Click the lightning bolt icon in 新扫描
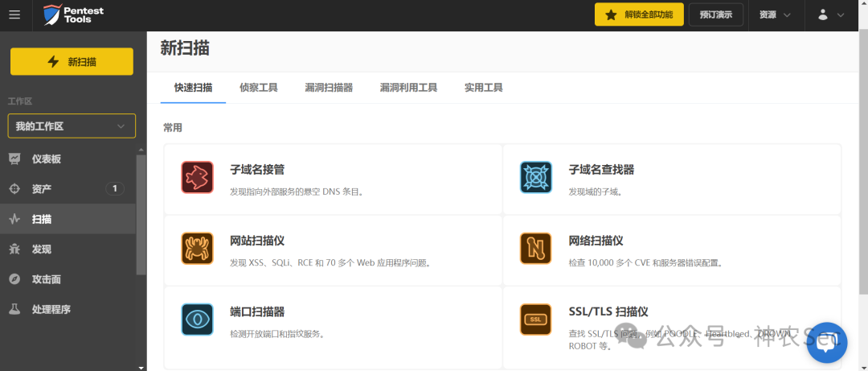The height and width of the screenshot is (371, 868). pos(53,61)
